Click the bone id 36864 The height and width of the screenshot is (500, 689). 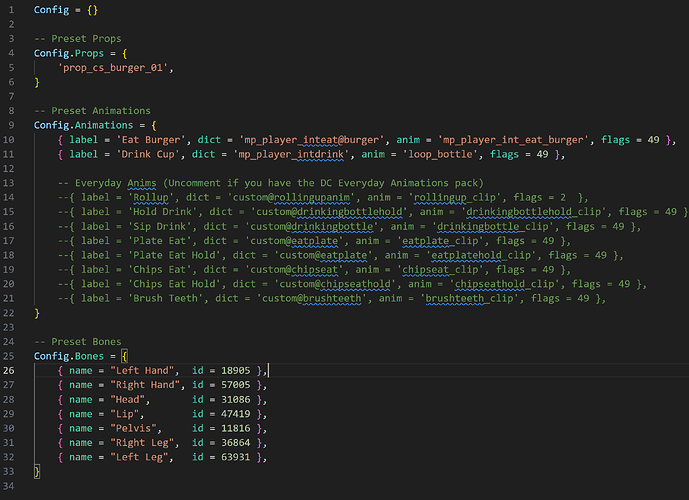236,442
